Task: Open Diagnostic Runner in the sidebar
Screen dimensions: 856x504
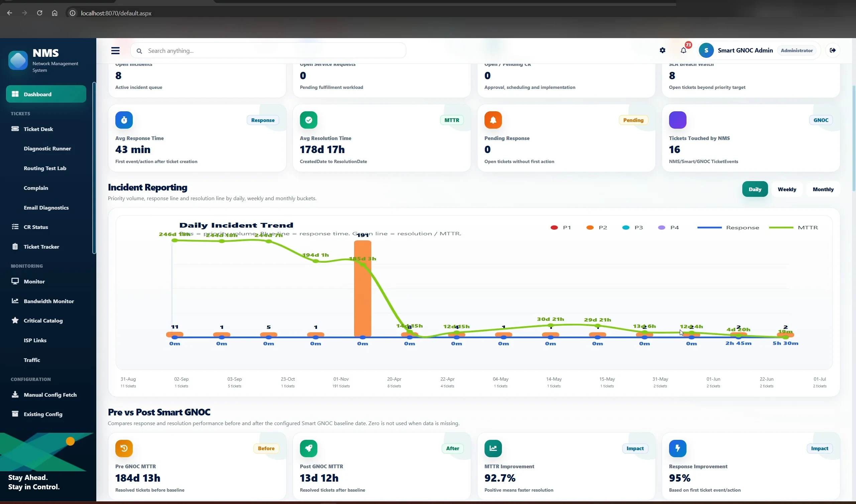Action: (47, 148)
